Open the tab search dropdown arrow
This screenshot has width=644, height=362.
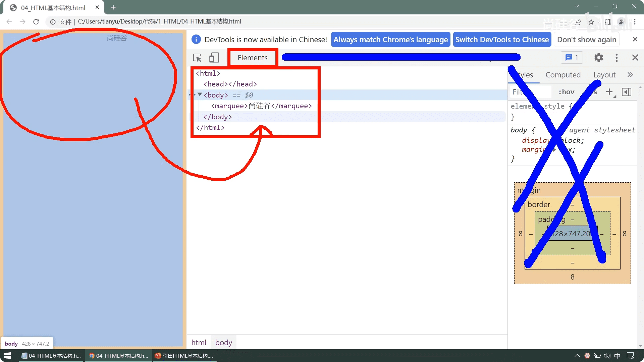coord(577,6)
